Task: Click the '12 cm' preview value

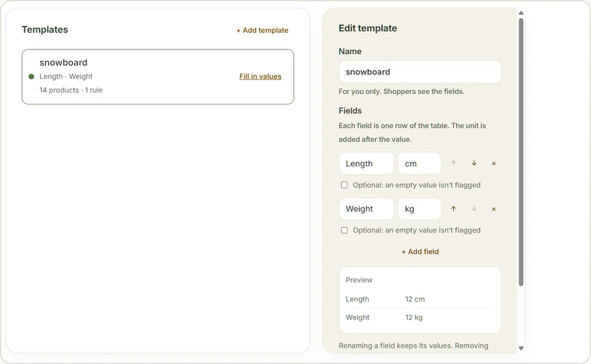Action: click(x=414, y=299)
